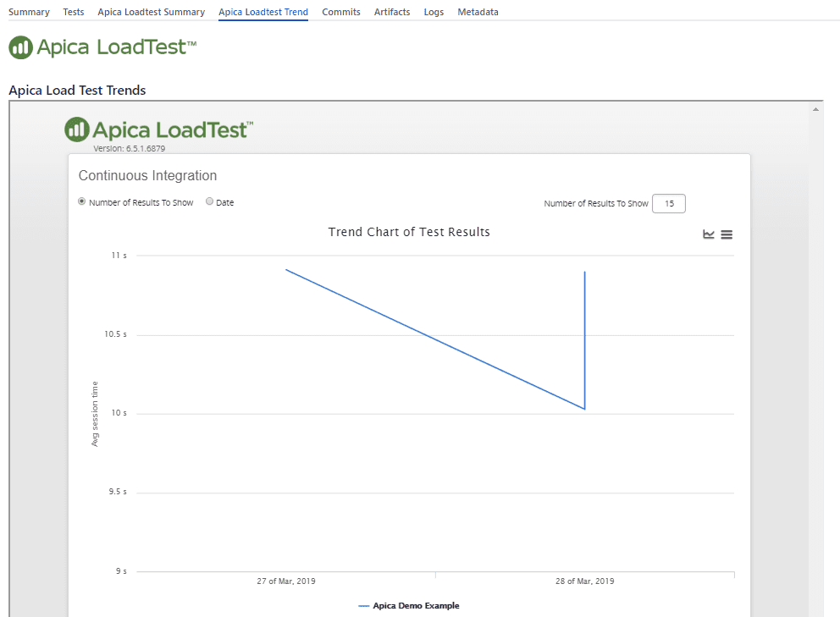The image size is (840, 617).
Task: Click the Apica LoadTest logo above the version number
Action: 158,129
